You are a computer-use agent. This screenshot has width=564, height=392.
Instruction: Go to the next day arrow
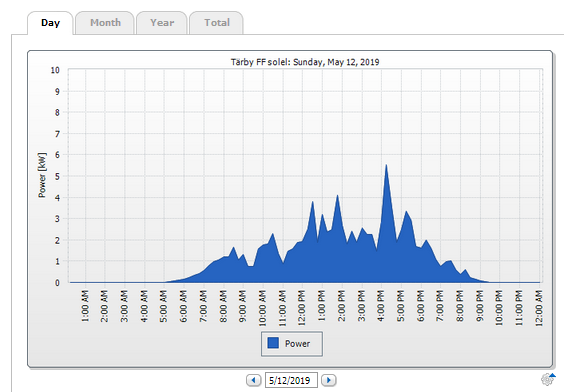pos(328,380)
